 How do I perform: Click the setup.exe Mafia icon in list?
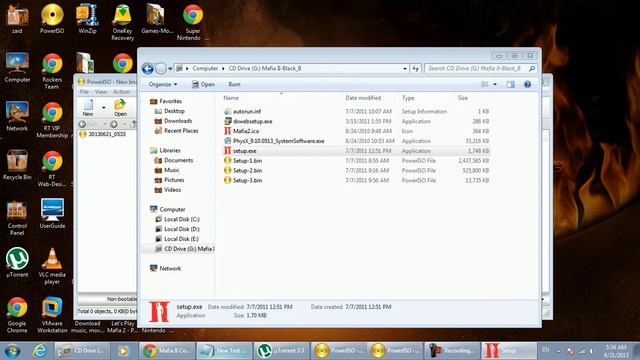(x=227, y=151)
